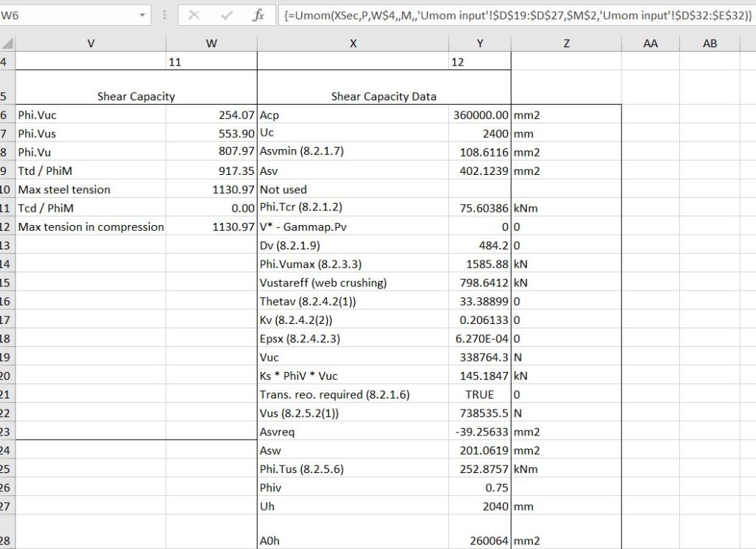Select column Z header
The width and height of the screenshot is (756, 549).
(x=566, y=44)
